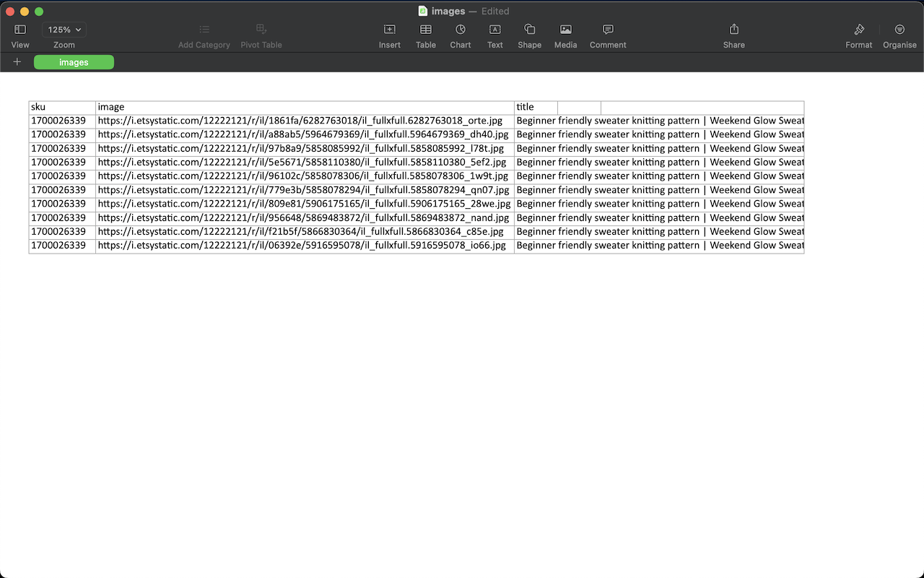This screenshot has height=578, width=924.
Task: Select the 'sku' header cell
Action: click(62, 108)
